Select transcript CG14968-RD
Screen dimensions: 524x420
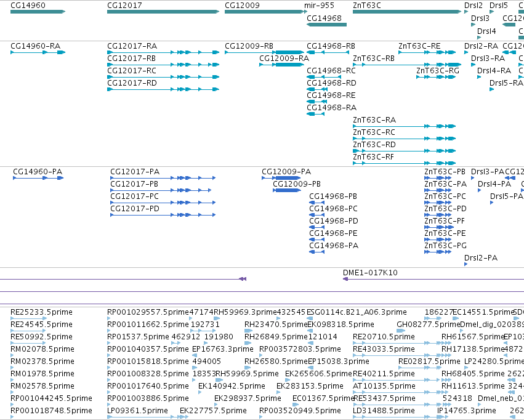pyautogui.click(x=331, y=83)
